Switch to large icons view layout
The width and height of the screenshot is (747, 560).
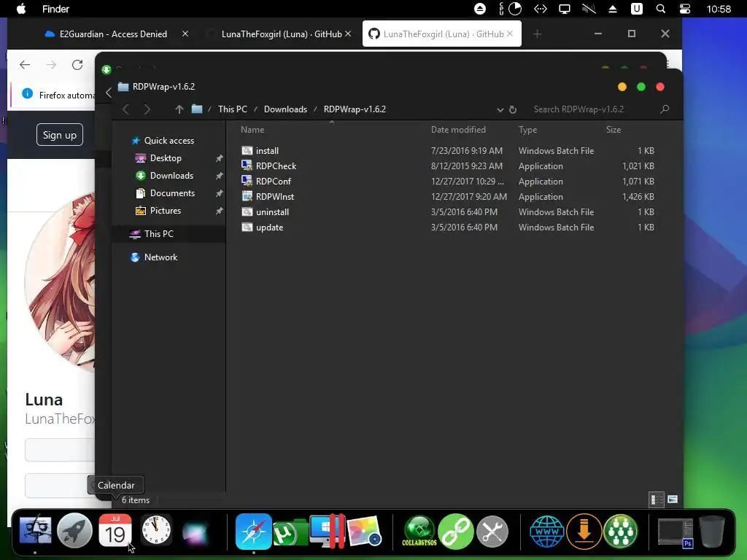(672, 499)
